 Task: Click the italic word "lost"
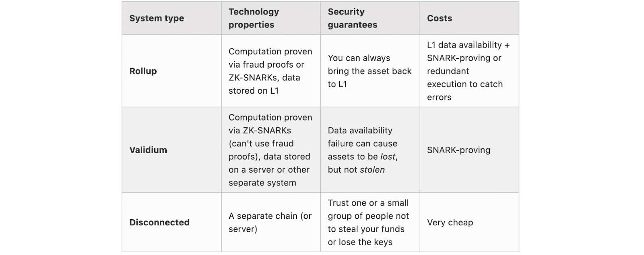coord(388,157)
